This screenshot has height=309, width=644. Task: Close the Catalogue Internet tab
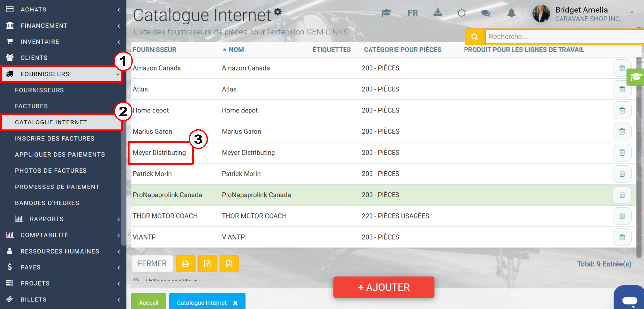pyautogui.click(x=235, y=303)
